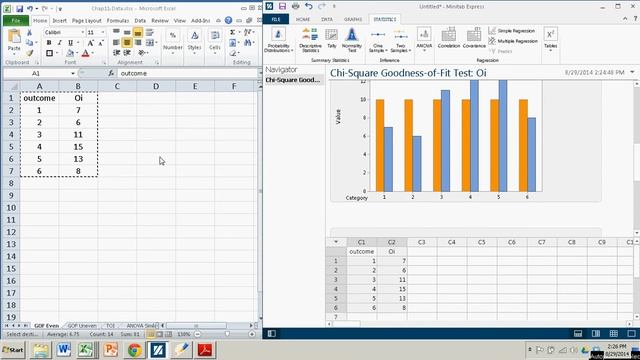This screenshot has width=640, height=360.
Task: Switch to the Excel Insert tab
Action: [x=59, y=20]
